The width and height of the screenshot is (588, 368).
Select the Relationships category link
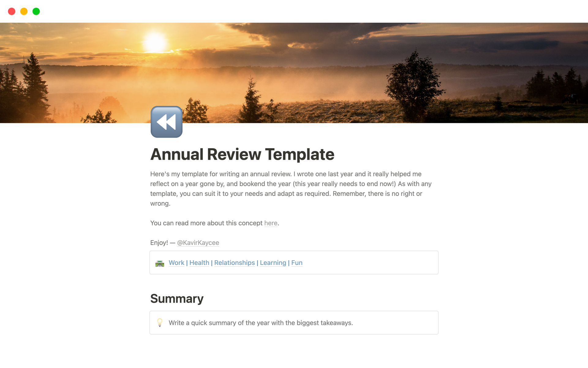click(235, 263)
